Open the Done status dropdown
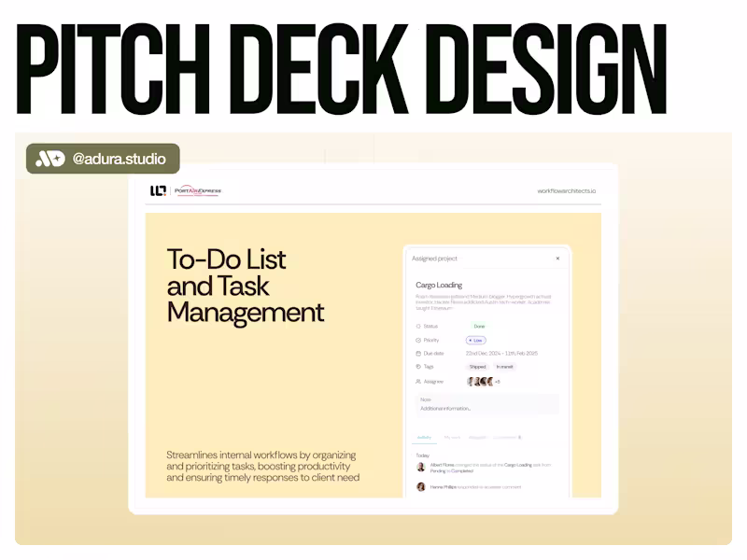 pyautogui.click(x=478, y=326)
